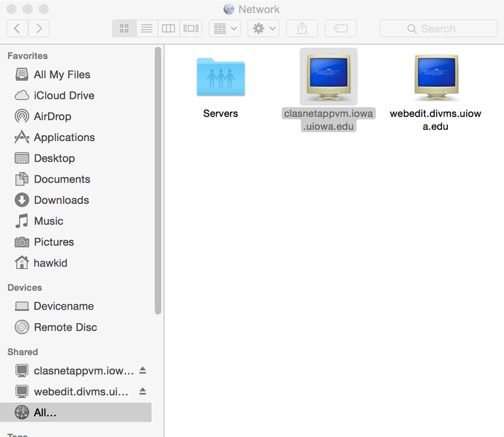Go to Applications in Favorites

pyautogui.click(x=64, y=137)
